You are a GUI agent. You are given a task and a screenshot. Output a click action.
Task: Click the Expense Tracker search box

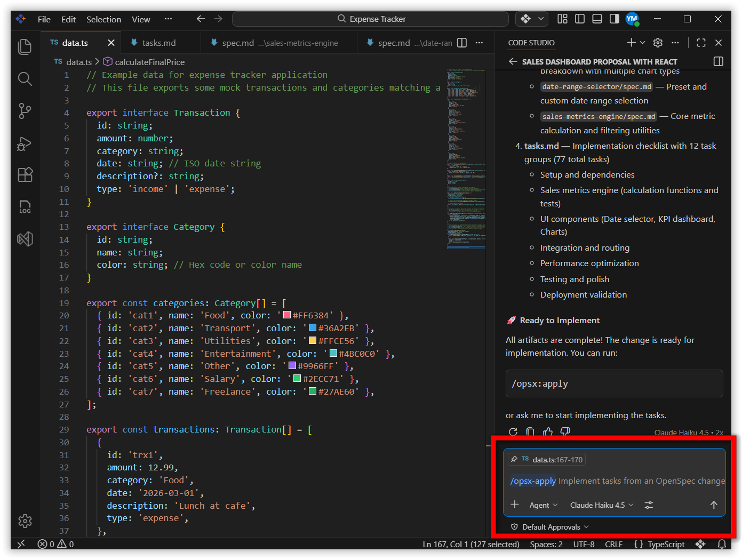point(370,19)
